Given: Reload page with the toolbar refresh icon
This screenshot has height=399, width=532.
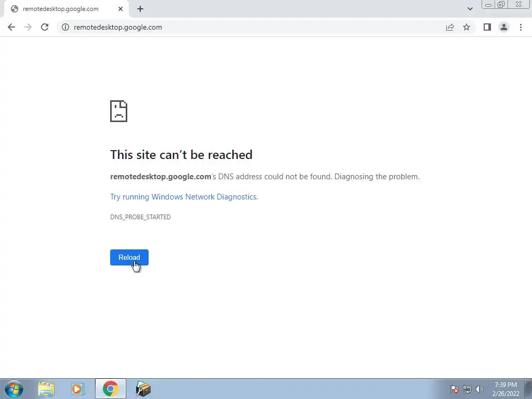Looking at the screenshot, I should 45,27.
